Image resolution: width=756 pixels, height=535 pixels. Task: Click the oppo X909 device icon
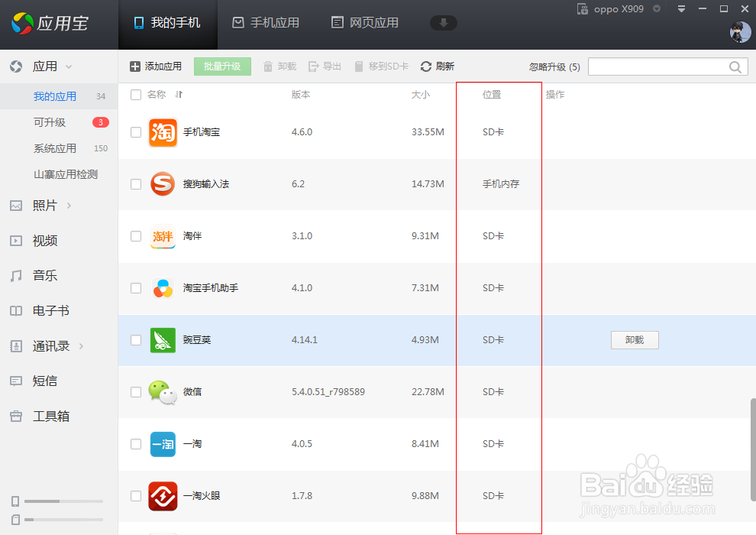point(583,9)
